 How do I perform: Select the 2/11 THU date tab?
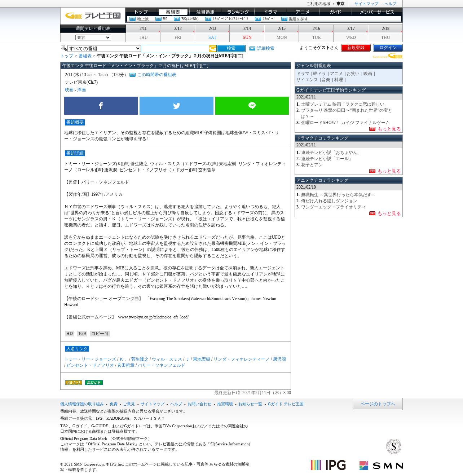click(143, 33)
